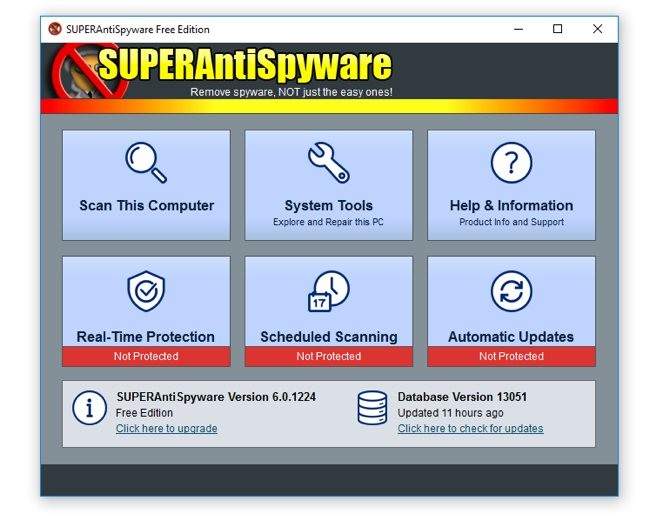
Task: Click Product Info and Support subtitle
Action: pos(511,222)
